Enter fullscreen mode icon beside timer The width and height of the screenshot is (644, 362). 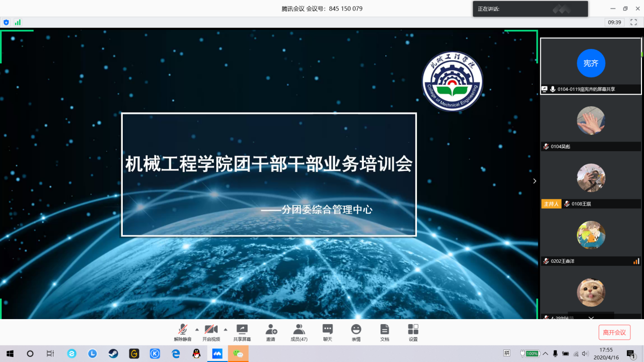pos(634,22)
